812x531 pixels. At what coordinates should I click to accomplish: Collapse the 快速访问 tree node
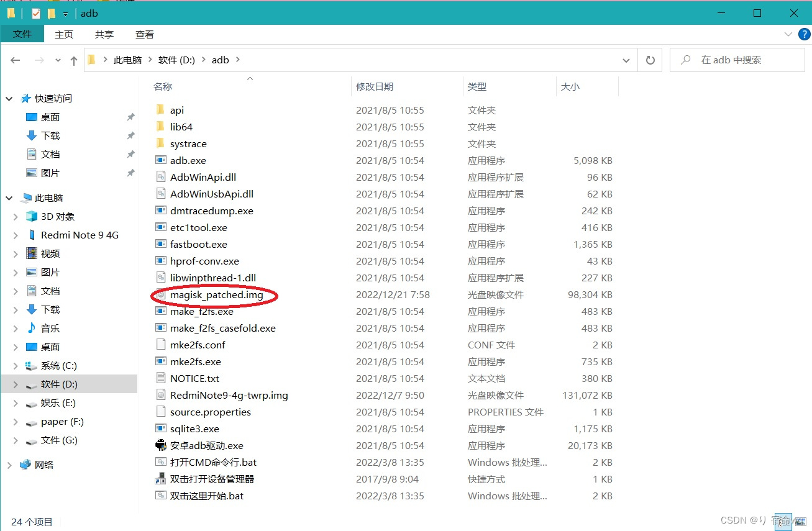coord(9,98)
